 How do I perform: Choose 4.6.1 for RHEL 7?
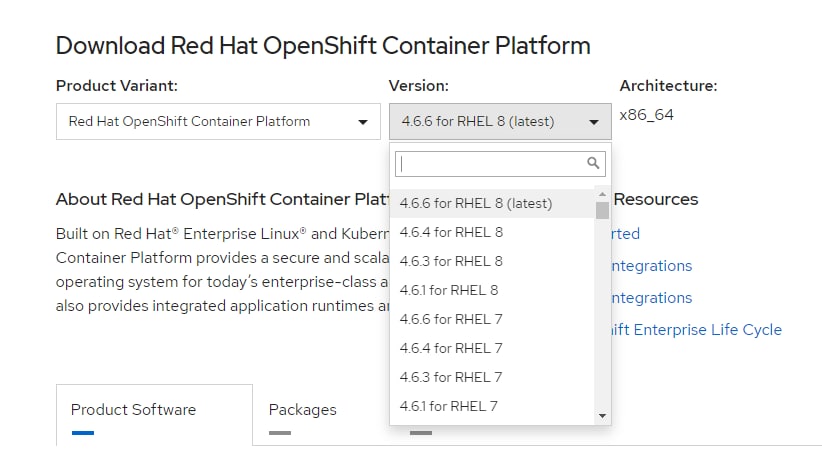click(x=492, y=406)
